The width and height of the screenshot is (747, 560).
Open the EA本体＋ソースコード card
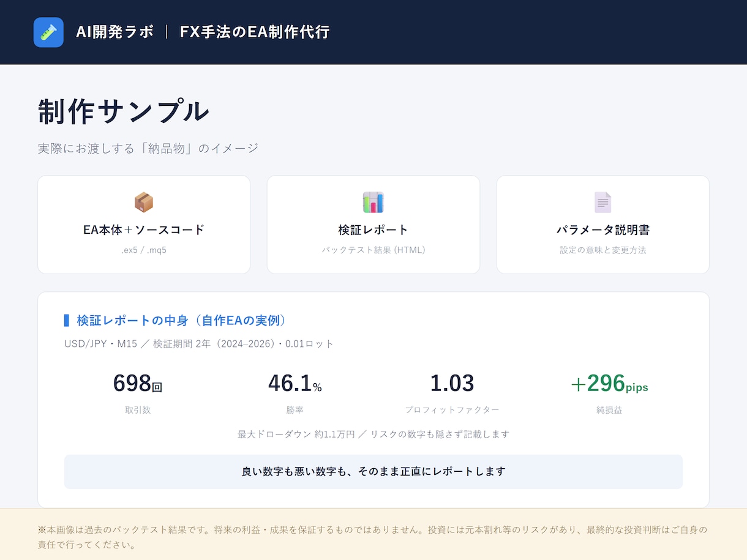click(x=144, y=225)
